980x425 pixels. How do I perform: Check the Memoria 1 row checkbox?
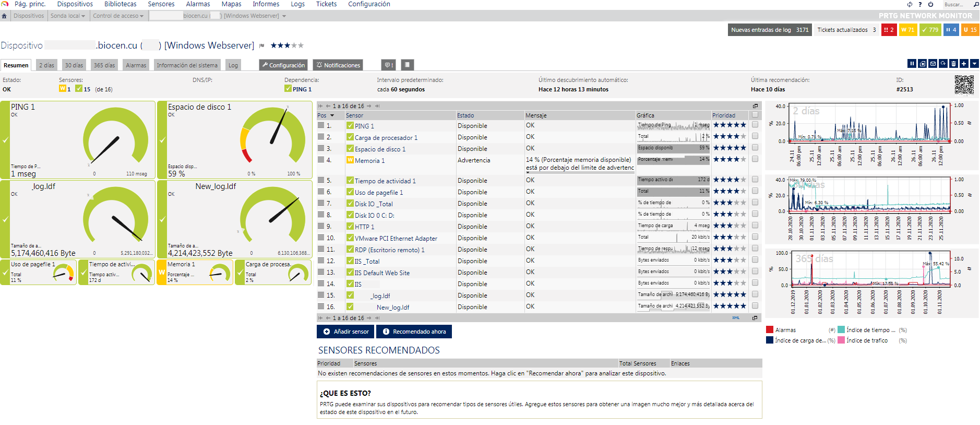[755, 159]
